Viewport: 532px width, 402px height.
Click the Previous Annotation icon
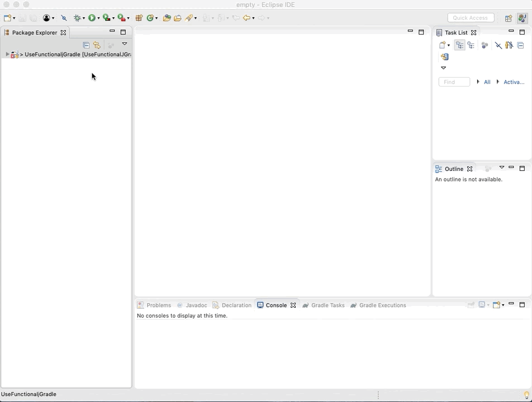point(221,18)
